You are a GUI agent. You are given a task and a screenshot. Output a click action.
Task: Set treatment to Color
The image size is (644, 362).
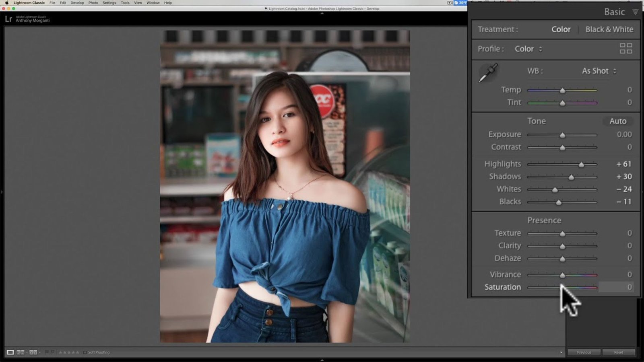click(x=561, y=29)
